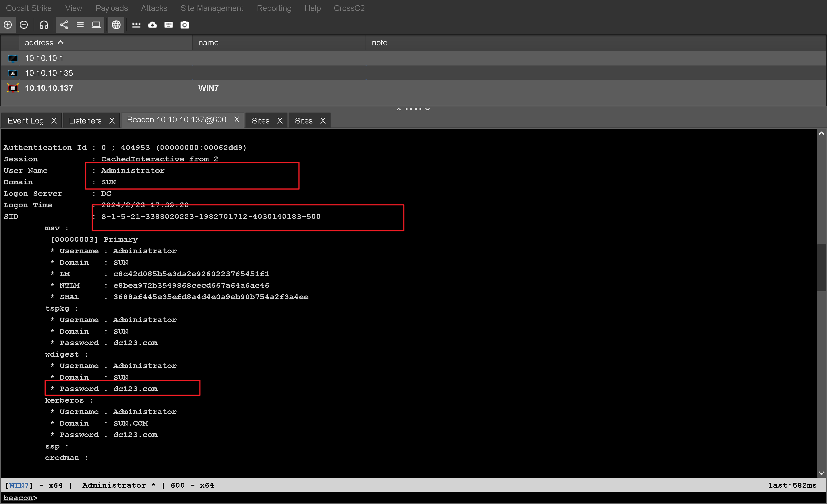Click the Logon Server DC value
This screenshot has width=827, height=504.
pos(106,194)
